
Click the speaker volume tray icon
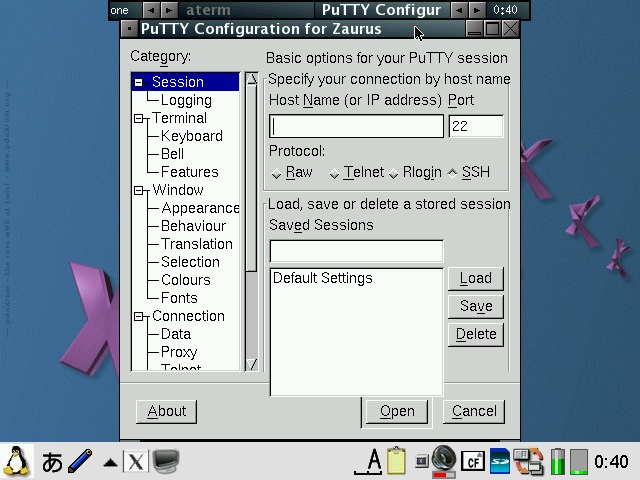(444, 460)
